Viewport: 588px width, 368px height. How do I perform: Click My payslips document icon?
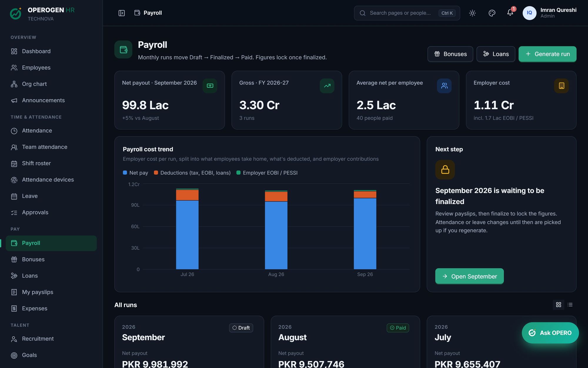click(x=14, y=292)
